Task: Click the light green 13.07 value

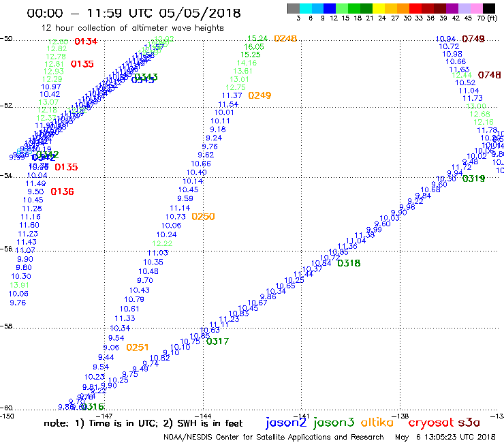Action: pos(48,102)
